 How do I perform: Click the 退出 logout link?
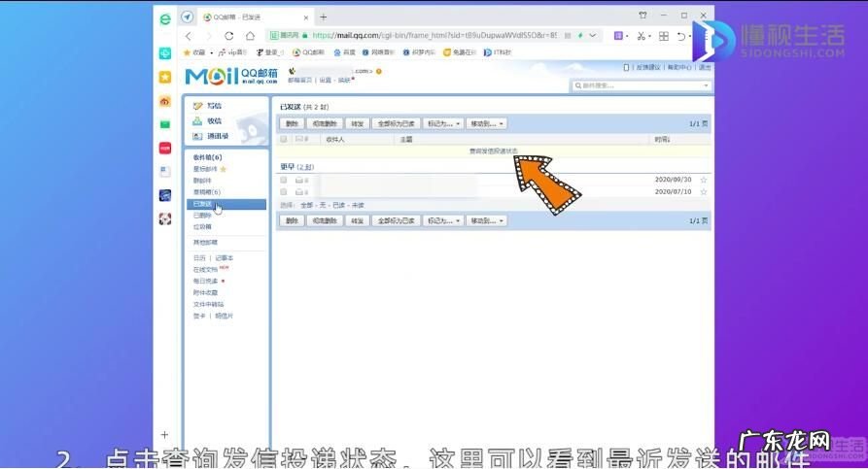704,67
